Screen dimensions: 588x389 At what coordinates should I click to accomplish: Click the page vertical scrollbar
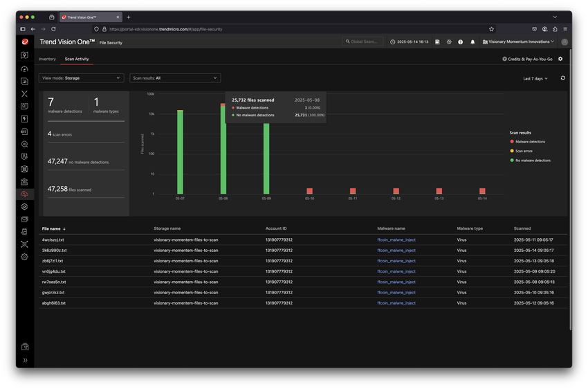click(x=571, y=190)
